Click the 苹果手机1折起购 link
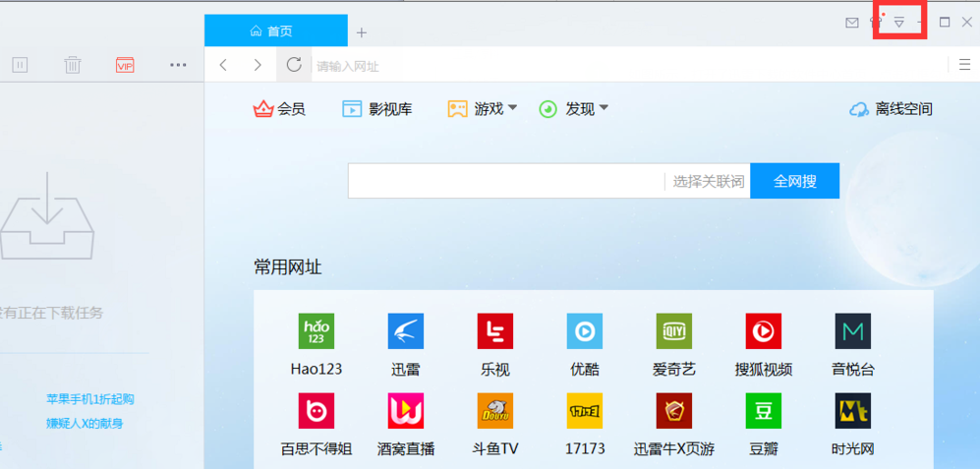 90,399
